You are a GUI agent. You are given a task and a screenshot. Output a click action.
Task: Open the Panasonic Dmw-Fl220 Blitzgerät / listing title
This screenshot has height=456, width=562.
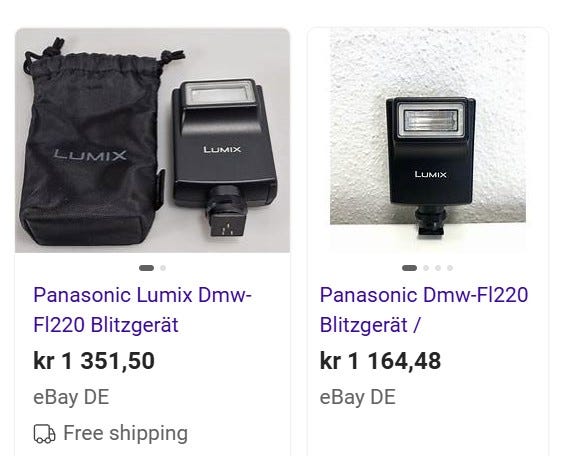(x=424, y=310)
